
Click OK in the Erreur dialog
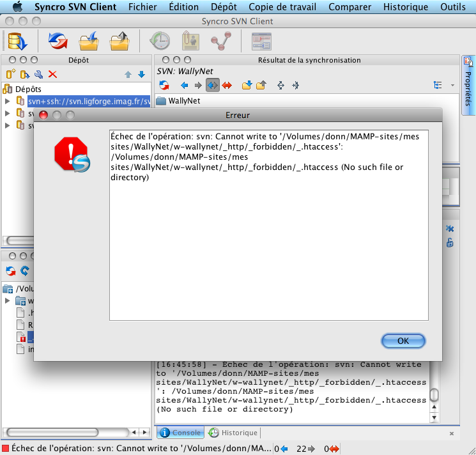[403, 341]
